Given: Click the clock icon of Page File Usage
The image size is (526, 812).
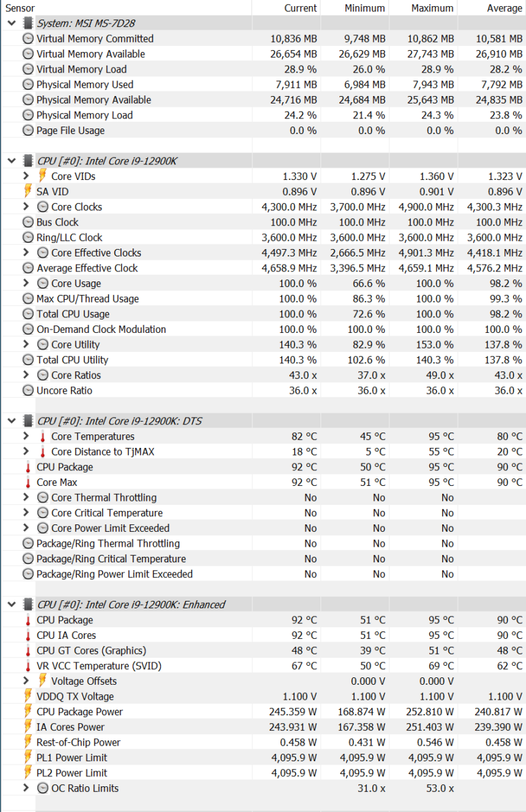Looking at the screenshot, I should point(28,131).
